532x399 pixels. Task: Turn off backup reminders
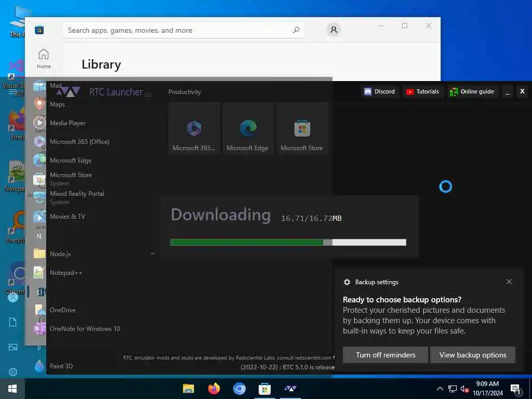coord(385,355)
